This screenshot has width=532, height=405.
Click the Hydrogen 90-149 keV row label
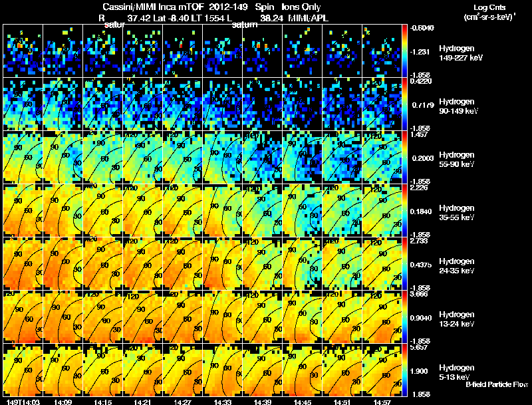[458, 106]
